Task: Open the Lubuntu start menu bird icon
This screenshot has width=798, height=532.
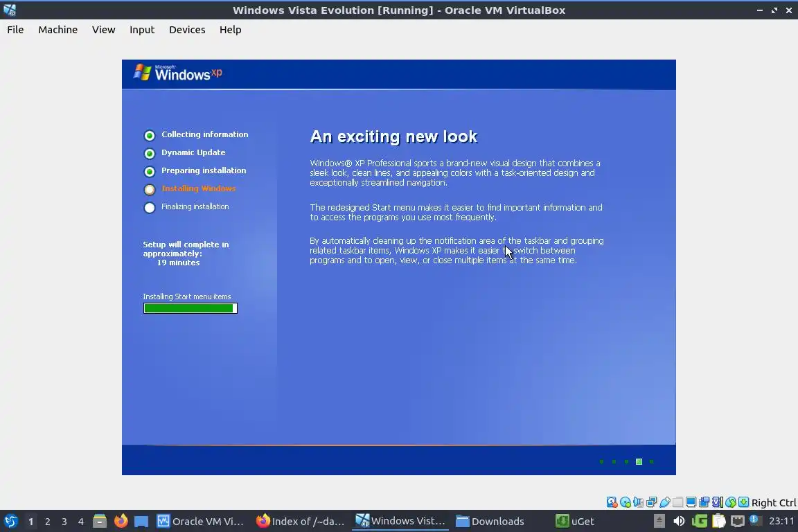Action: [10, 522]
